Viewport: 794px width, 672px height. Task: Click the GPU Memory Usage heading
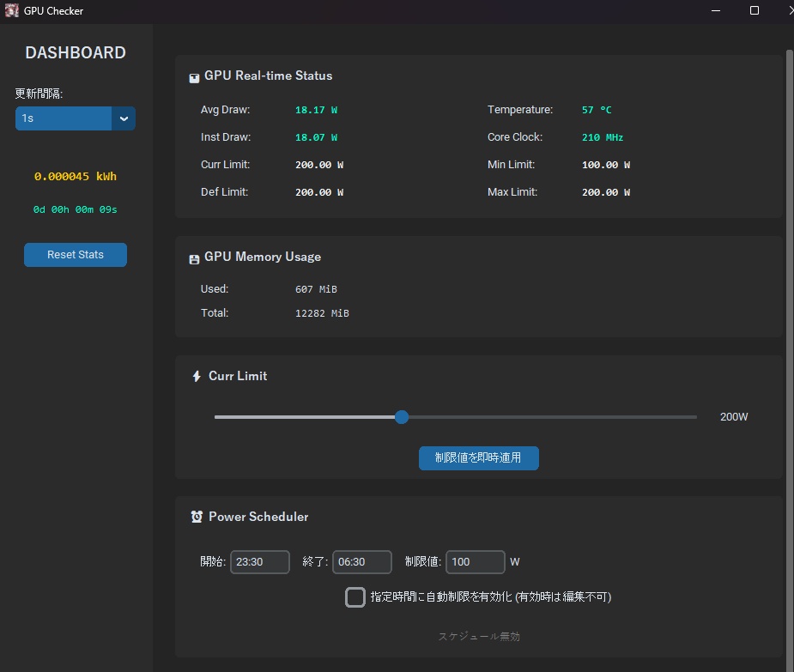pyautogui.click(x=263, y=257)
